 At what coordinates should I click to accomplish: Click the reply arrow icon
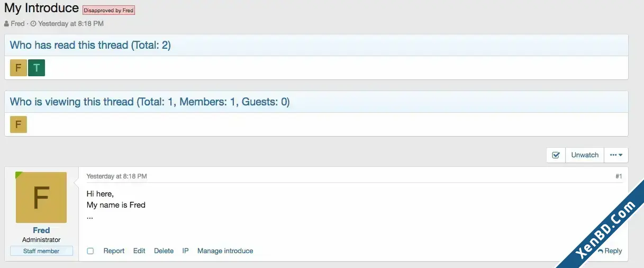click(x=600, y=251)
